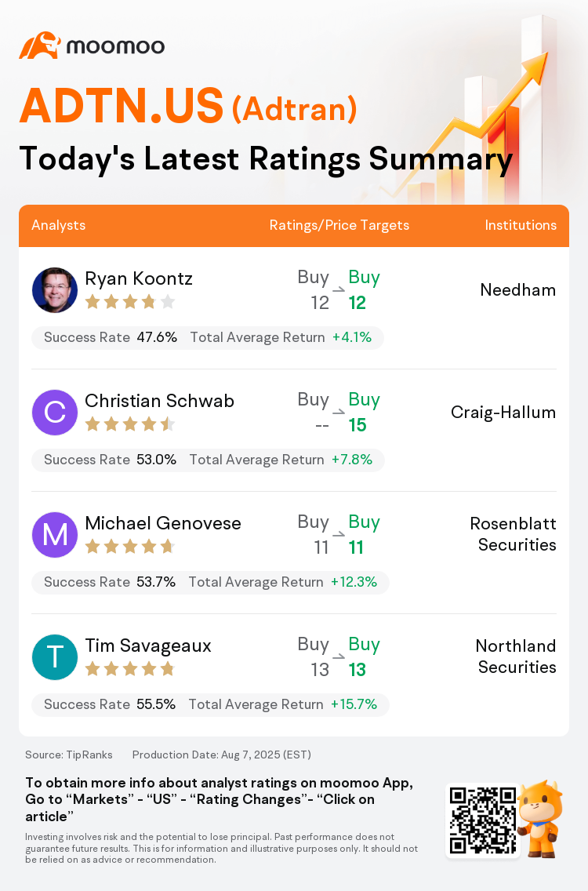Open Craig-Hallum institution link

click(x=503, y=412)
